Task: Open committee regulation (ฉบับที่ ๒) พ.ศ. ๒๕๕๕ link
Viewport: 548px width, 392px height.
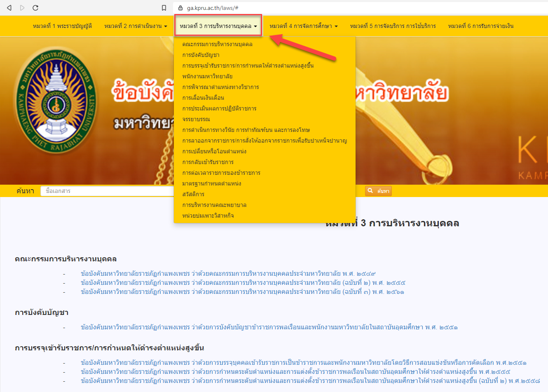Action: 243,283
